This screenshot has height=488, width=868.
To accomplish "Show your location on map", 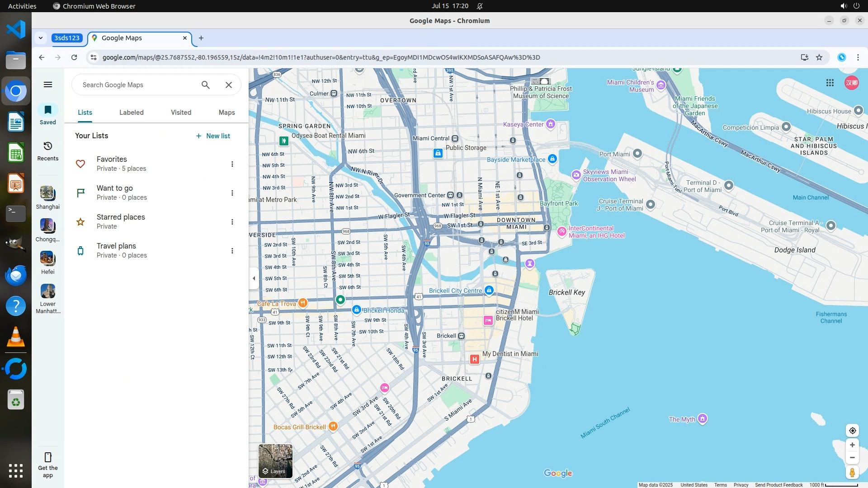I will (852, 431).
